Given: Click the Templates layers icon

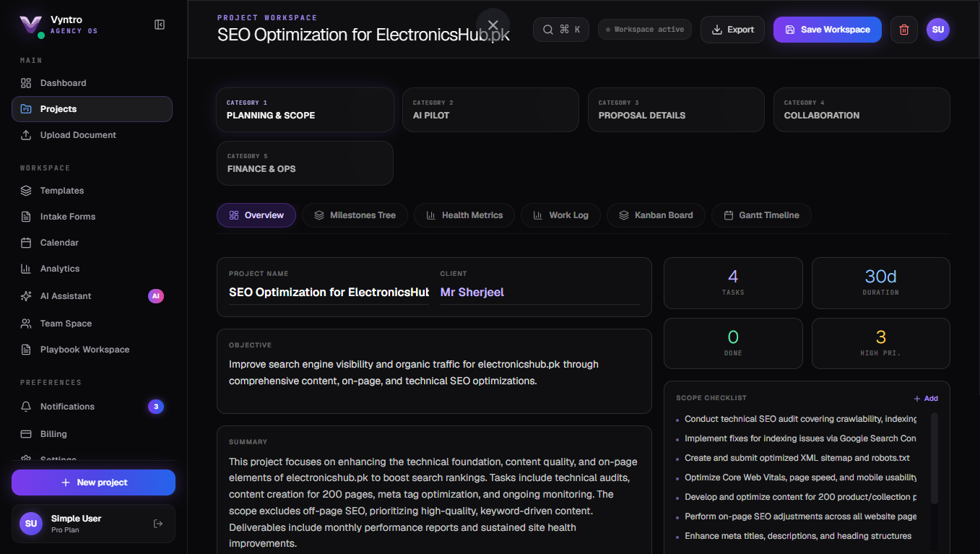Looking at the screenshot, I should point(26,191).
